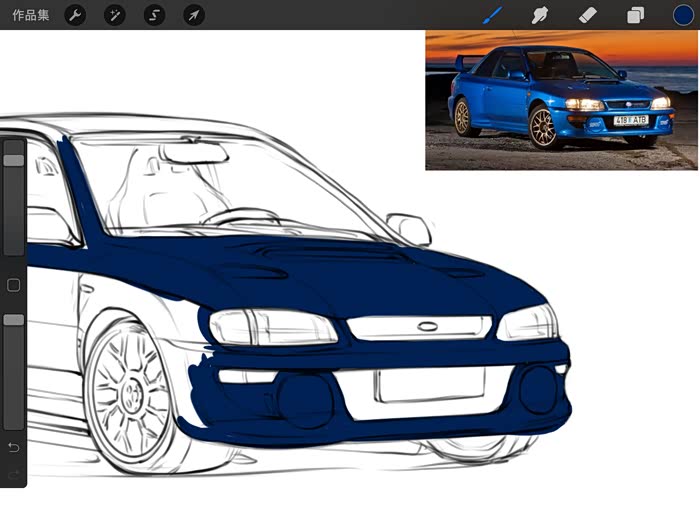Select the Smudge finger tool
The height and width of the screenshot is (525, 700).
(x=540, y=16)
